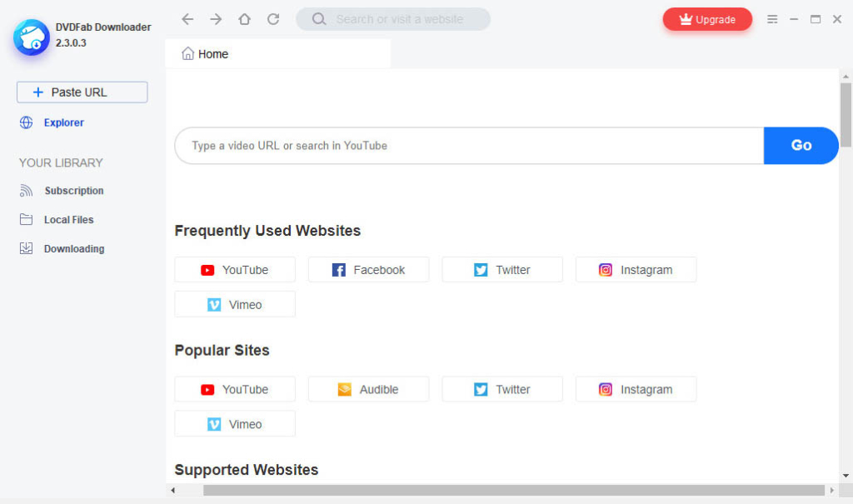Open Twitter under Popular Sites

pos(502,390)
